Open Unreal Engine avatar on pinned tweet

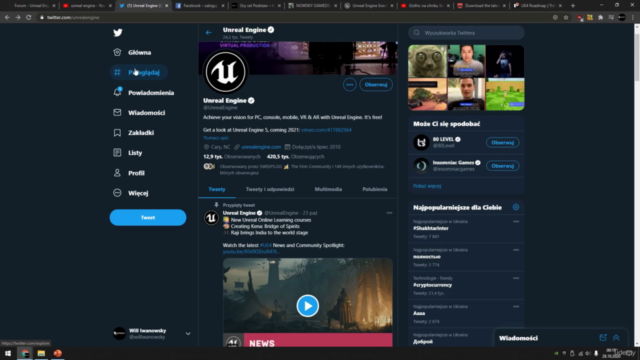click(x=211, y=218)
